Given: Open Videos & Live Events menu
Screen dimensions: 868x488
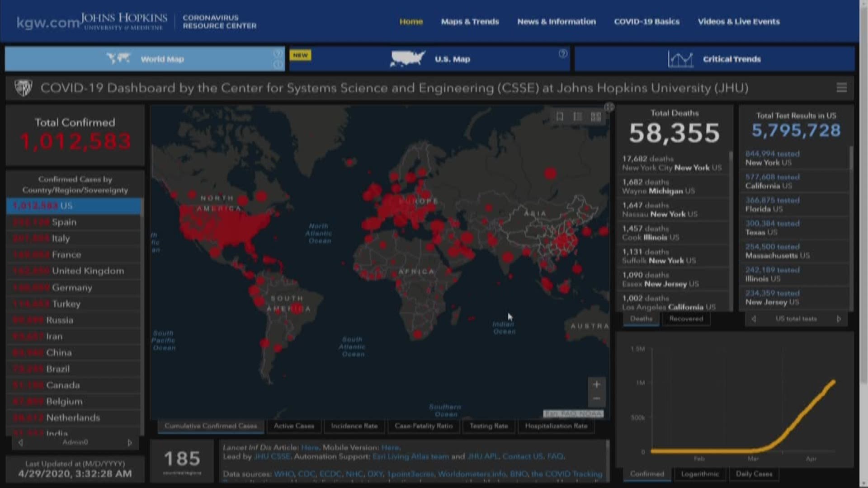Looking at the screenshot, I should coord(739,22).
